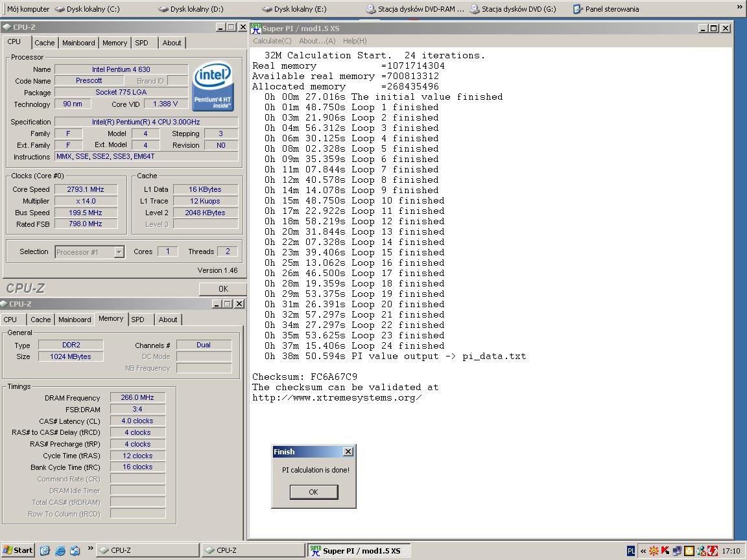Screen dimensions: 747x560
Task: Click the Show Desktop quick launch icon
Action: click(45, 551)
